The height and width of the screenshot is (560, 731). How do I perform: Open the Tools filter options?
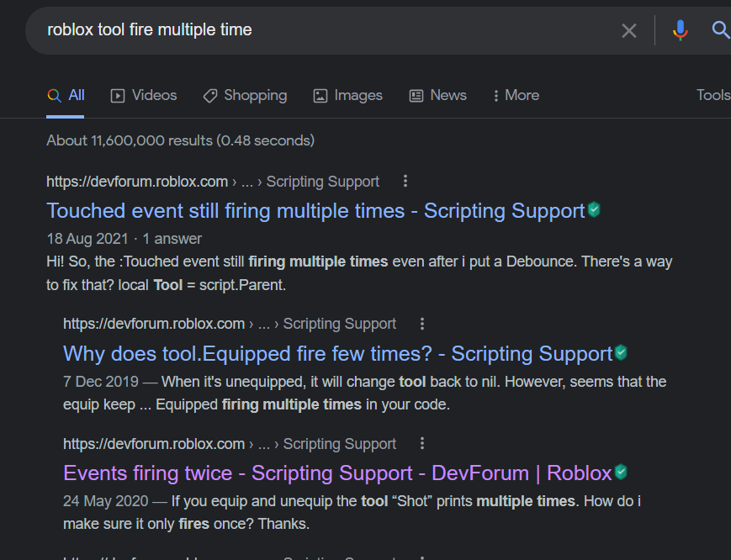click(712, 95)
